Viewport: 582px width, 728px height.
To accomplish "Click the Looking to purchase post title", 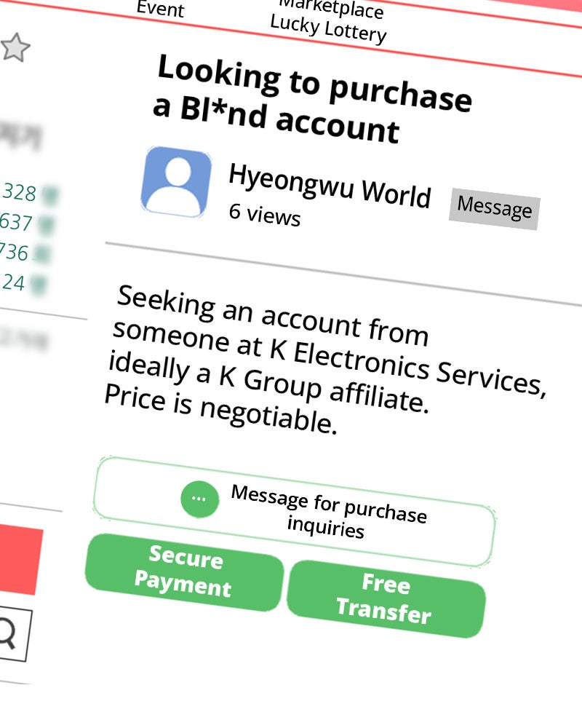I will pyautogui.click(x=313, y=98).
